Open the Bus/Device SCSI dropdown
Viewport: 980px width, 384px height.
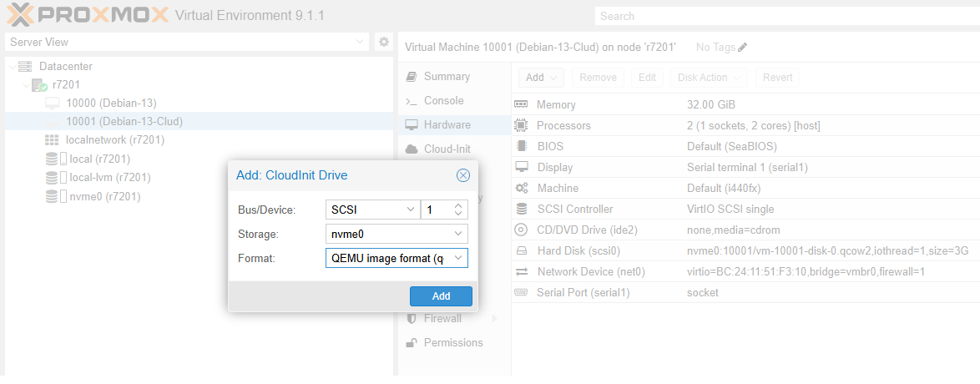409,210
